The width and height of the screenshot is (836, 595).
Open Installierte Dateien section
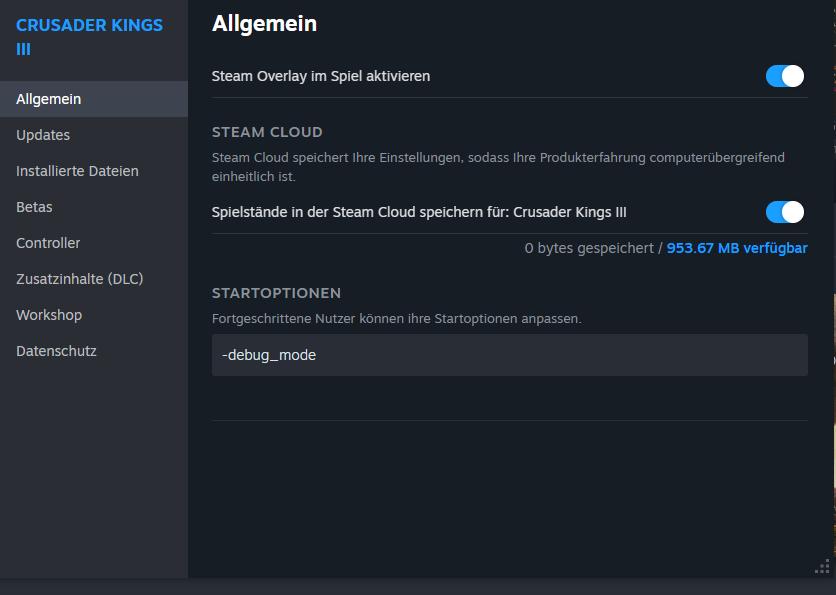tap(94, 171)
